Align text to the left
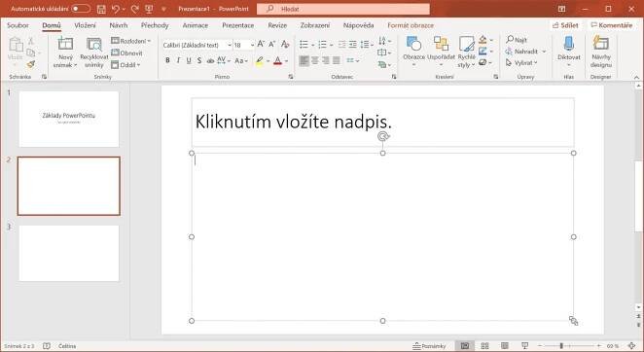 tap(304, 61)
